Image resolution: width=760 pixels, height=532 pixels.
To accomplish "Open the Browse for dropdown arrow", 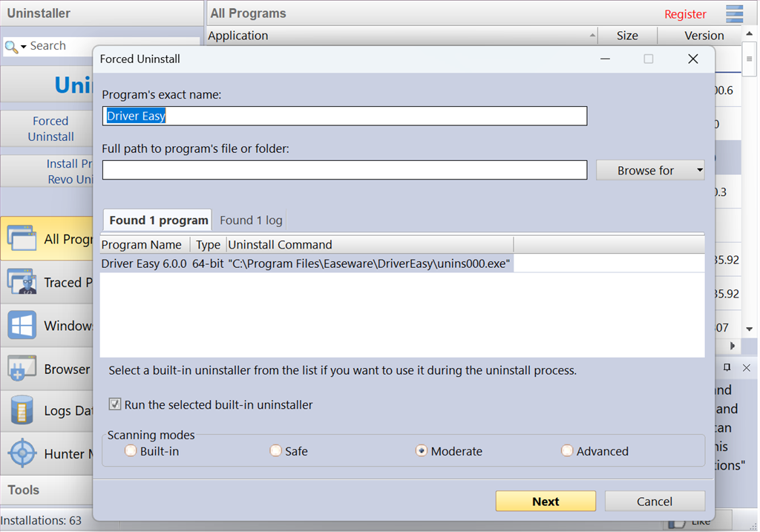I will tap(699, 170).
